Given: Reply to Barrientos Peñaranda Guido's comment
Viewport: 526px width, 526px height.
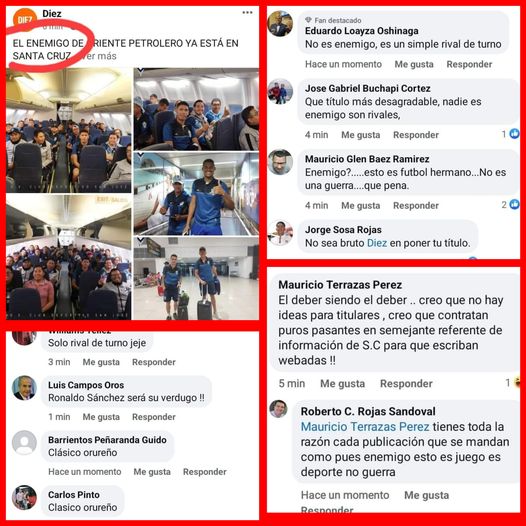Looking at the screenshot, I should (205, 472).
